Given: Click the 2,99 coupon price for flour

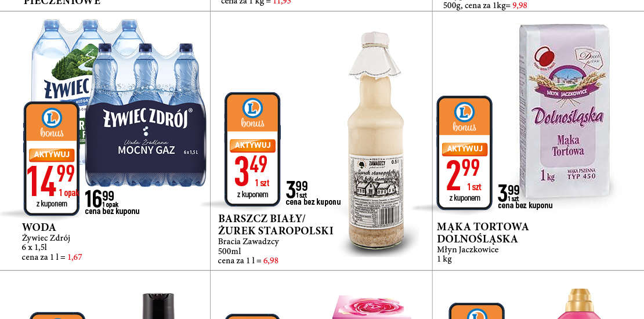Looking at the screenshot, I should (x=463, y=173).
